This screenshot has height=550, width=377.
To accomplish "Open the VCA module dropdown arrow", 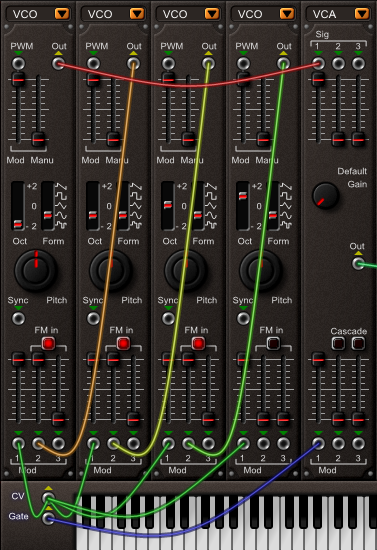I will point(362,14).
